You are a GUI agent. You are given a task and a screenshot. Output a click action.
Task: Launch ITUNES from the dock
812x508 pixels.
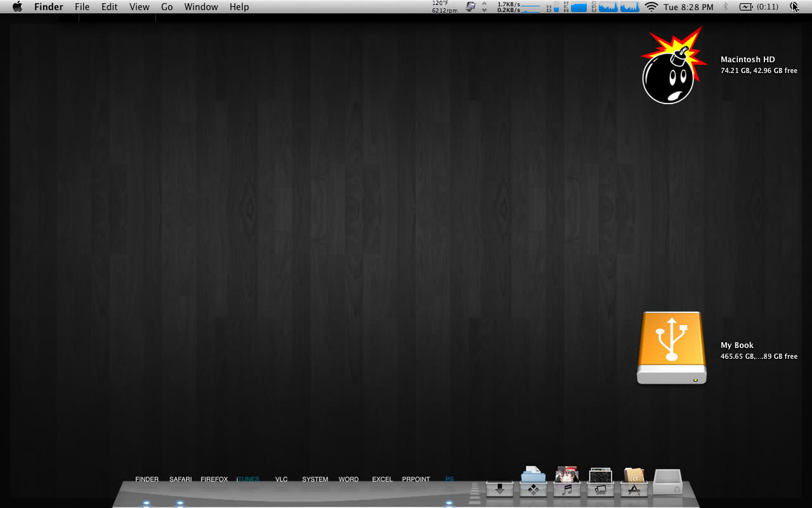click(x=247, y=479)
